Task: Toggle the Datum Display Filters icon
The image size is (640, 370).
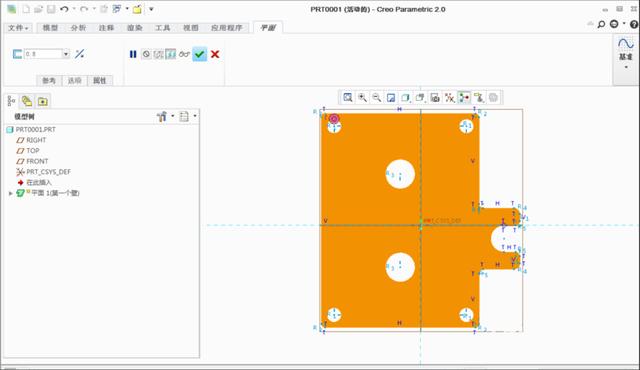Action: [x=449, y=97]
